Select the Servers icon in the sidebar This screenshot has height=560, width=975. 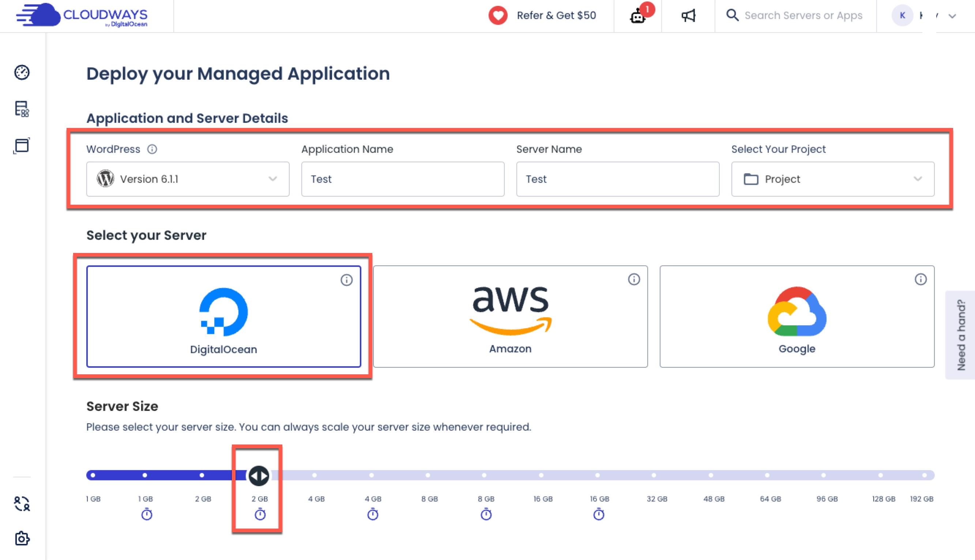[x=22, y=110]
